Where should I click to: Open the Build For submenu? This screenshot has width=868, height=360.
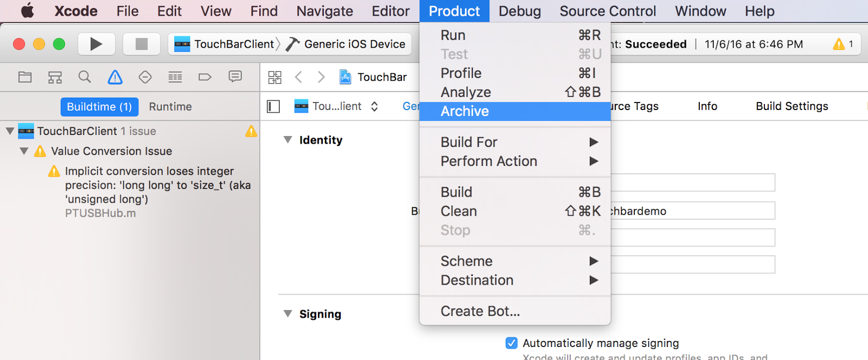[515, 142]
